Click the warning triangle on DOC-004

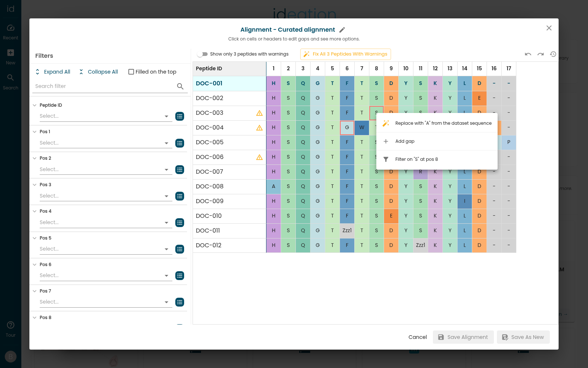259,128
